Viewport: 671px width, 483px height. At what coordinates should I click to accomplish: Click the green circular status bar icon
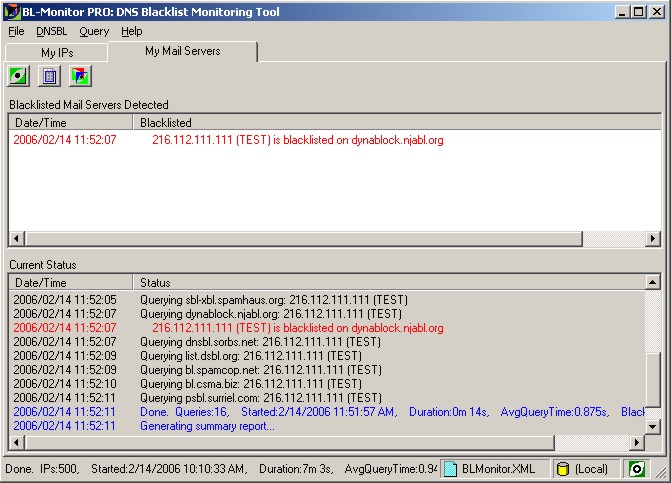[637, 469]
